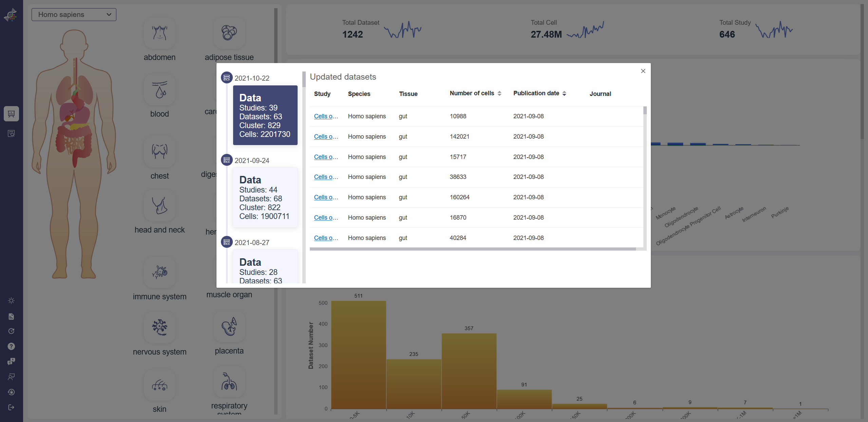Open update history clock icon
This screenshot has width=868, height=422.
pyautogui.click(x=11, y=331)
